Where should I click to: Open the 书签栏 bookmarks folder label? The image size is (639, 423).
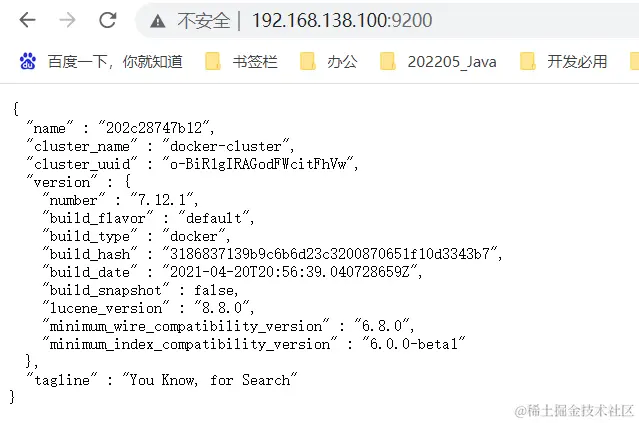click(255, 62)
